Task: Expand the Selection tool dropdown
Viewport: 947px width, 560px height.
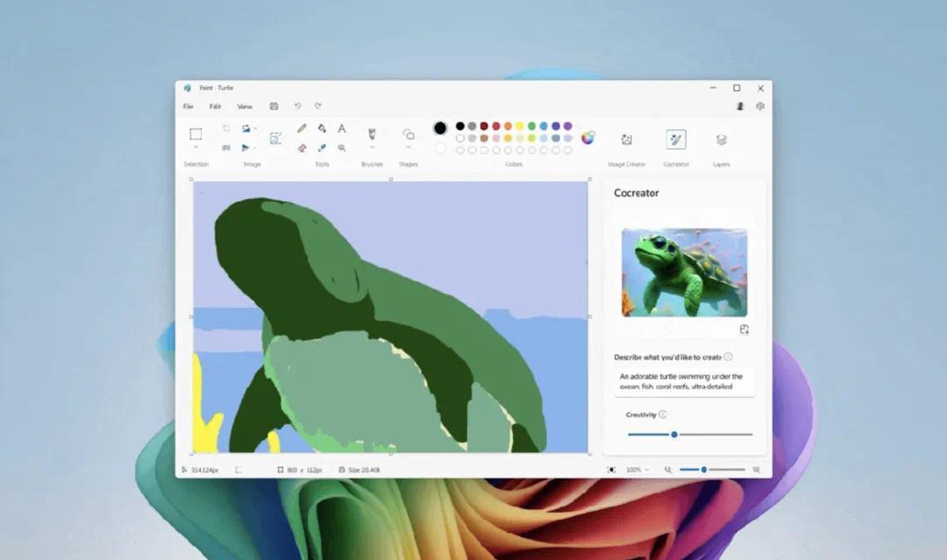Action: coord(196,147)
